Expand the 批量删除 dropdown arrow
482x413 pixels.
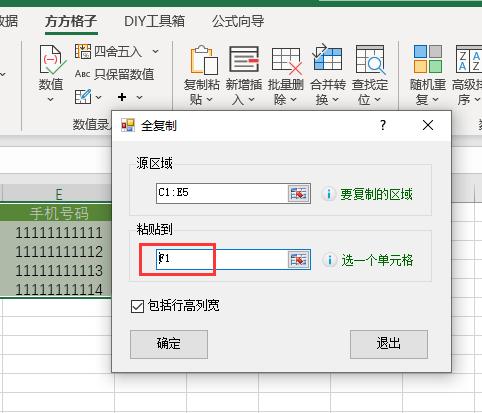click(x=293, y=99)
